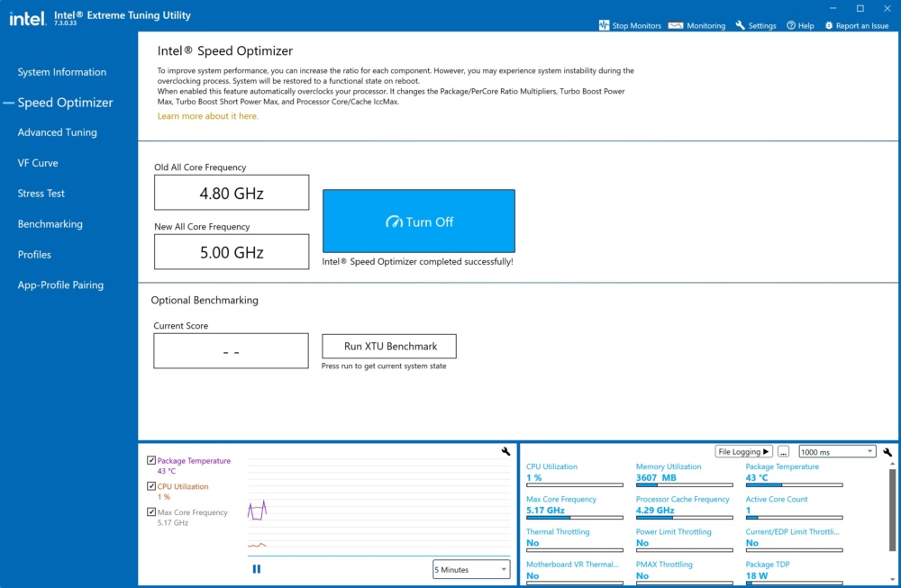This screenshot has height=588, width=901.
Task: Pause the monitoring graph
Action: (x=256, y=569)
